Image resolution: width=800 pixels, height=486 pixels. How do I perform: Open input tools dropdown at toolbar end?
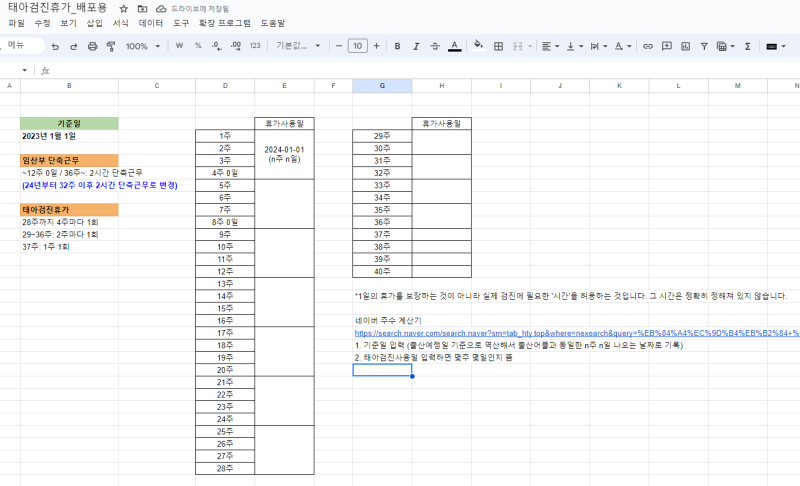coord(776,46)
